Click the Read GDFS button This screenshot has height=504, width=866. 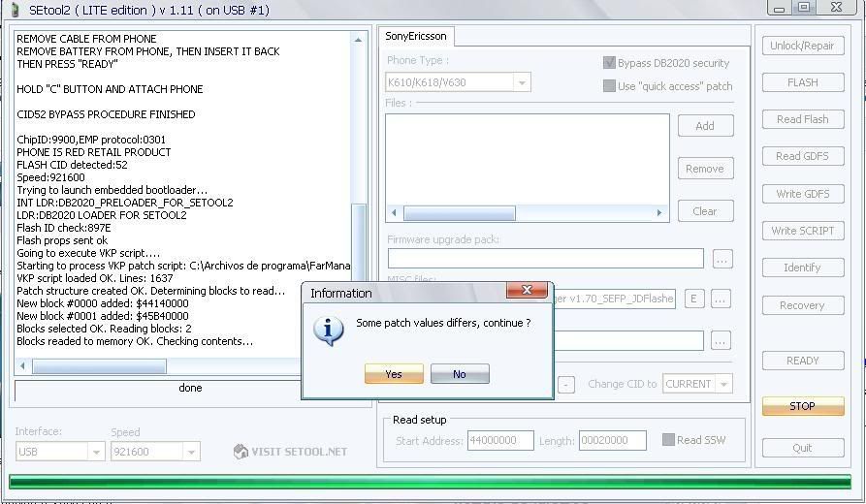(803, 156)
